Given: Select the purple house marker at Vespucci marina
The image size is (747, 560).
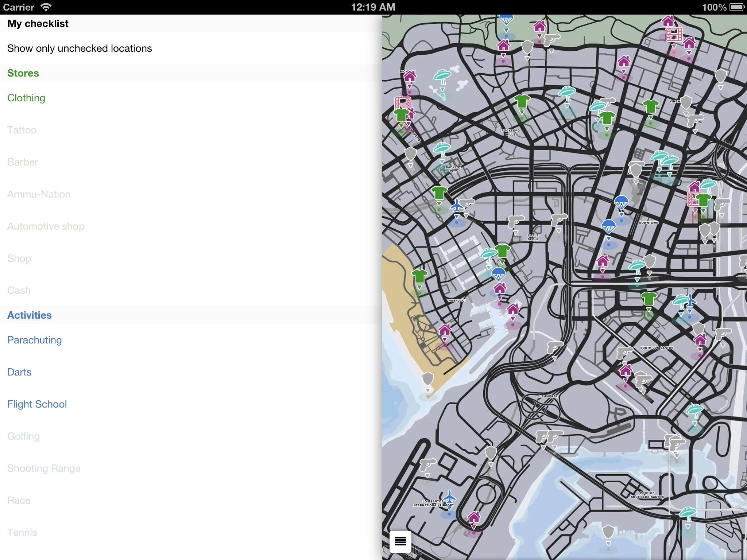Looking at the screenshot, I should coord(513,309).
